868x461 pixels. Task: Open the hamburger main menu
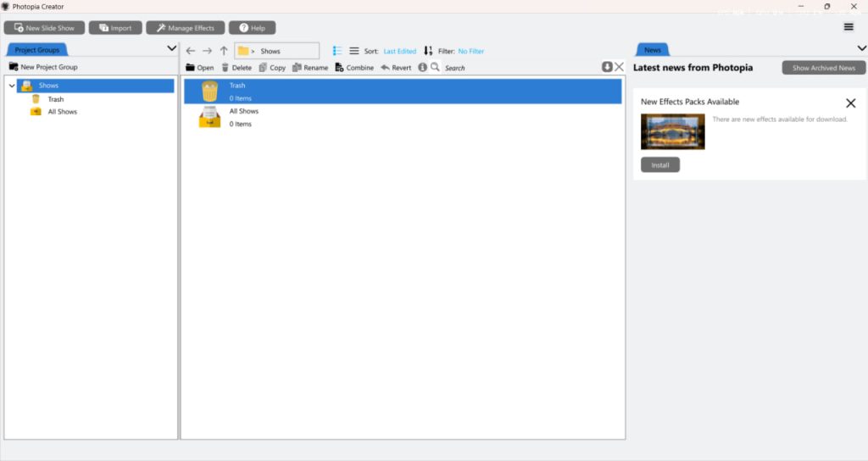(x=849, y=26)
